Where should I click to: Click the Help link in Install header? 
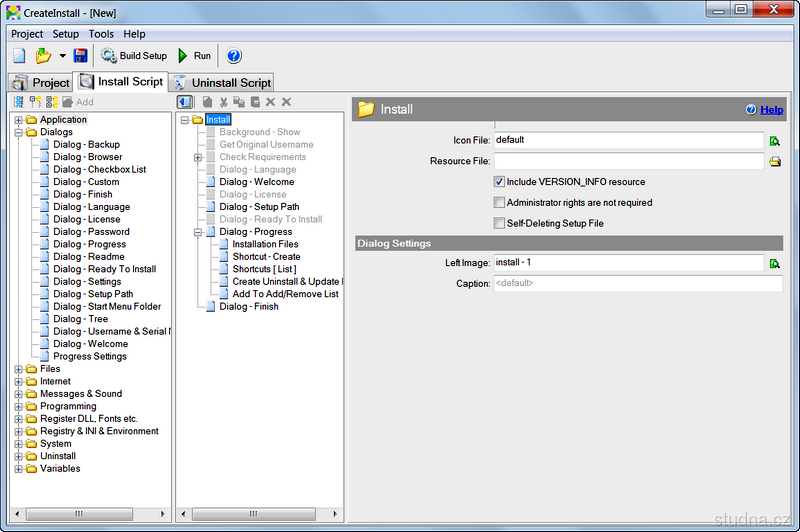coord(771,110)
